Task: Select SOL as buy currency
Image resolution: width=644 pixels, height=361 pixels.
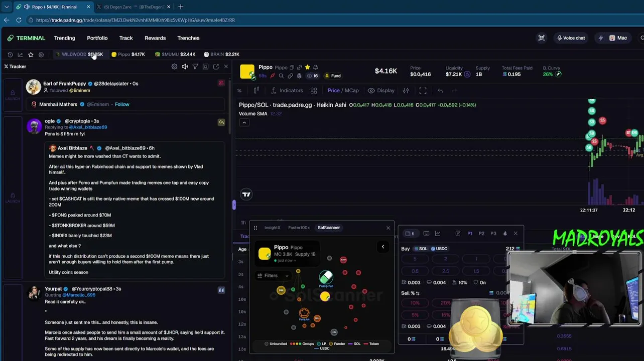Action: pyautogui.click(x=420, y=249)
